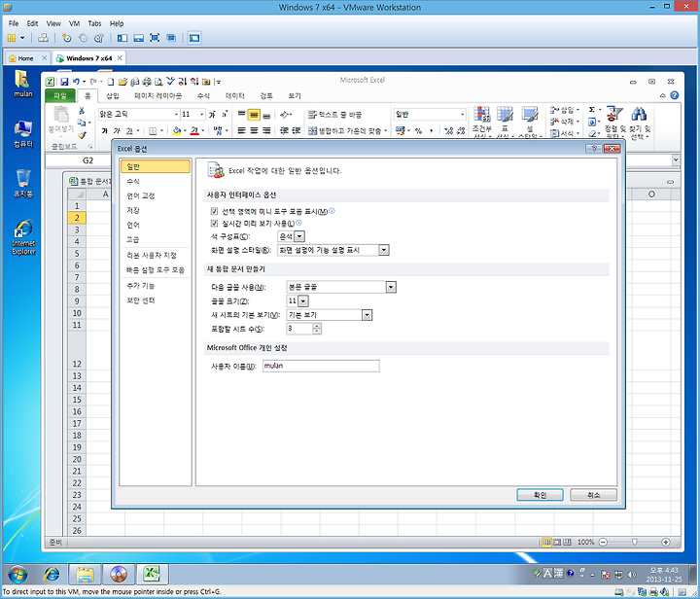The image size is (700, 599).
Task: Toggle Wrap Text button in Excel ribbon
Action: click(x=334, y=115)
